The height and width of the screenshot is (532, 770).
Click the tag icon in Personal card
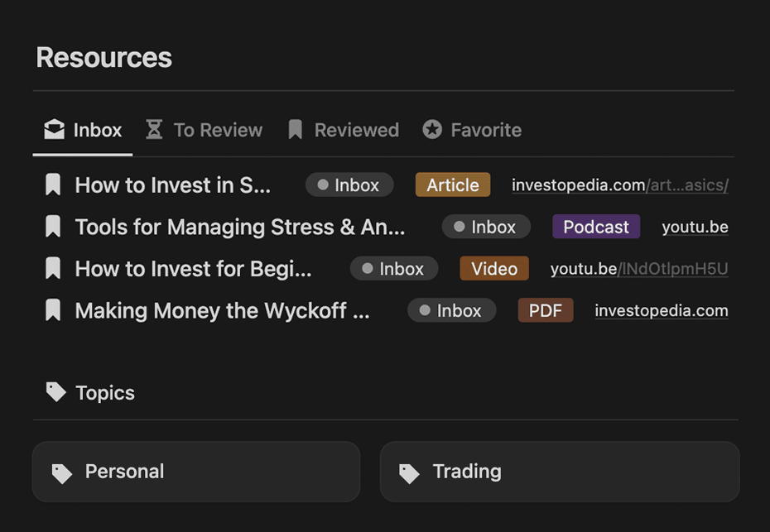click(x=62, y=473)
